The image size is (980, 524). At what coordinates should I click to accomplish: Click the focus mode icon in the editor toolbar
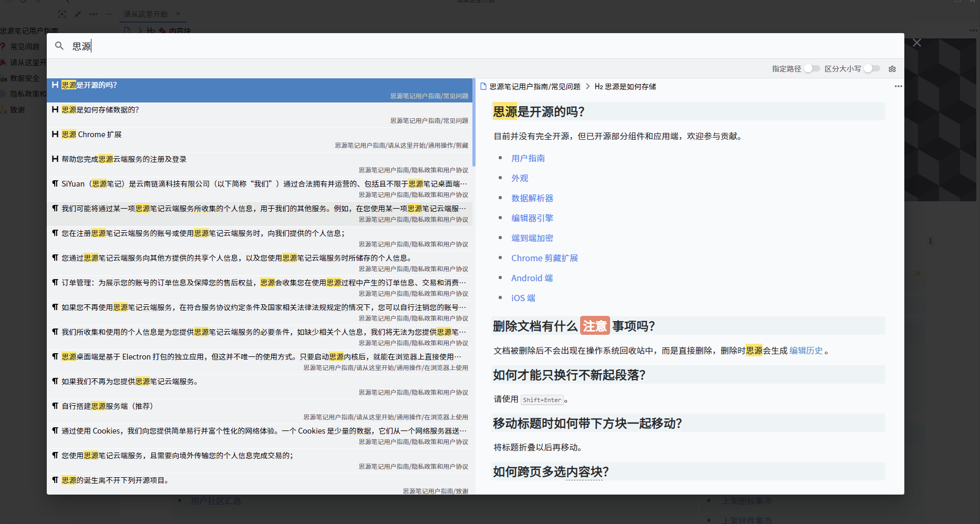[62, 14]
